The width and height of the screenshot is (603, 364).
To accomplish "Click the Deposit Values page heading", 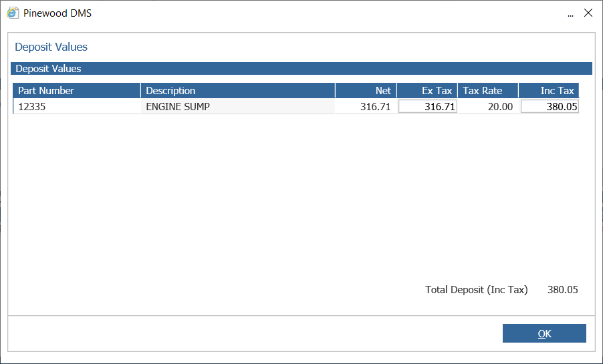I will [51, 47].
